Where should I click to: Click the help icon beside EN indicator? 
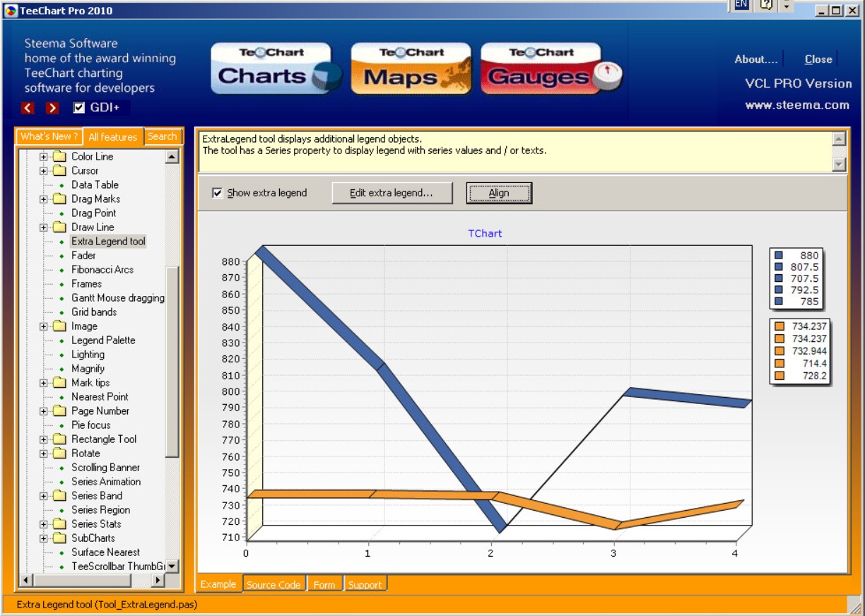click(765, 4)
